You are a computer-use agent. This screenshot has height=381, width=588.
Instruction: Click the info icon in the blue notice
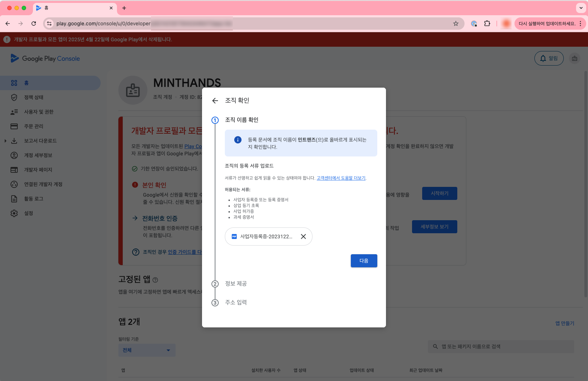coord(238,140)
